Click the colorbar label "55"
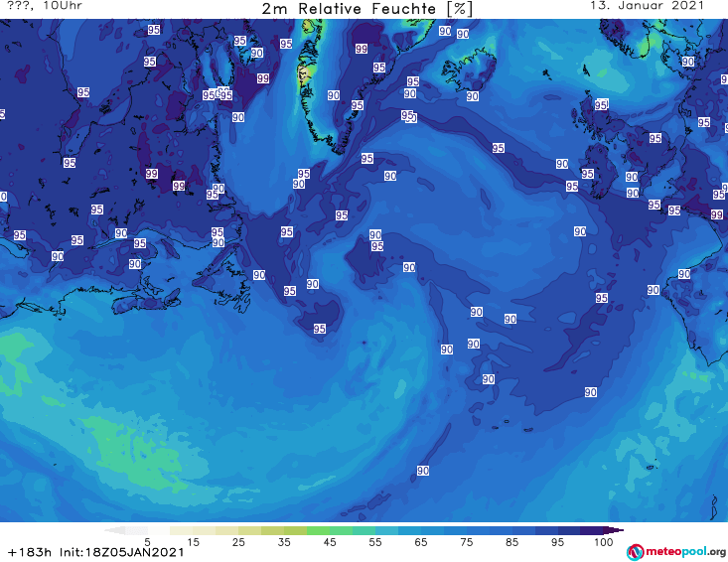Viewport: 728px width, 562px height. coord(375,542)
